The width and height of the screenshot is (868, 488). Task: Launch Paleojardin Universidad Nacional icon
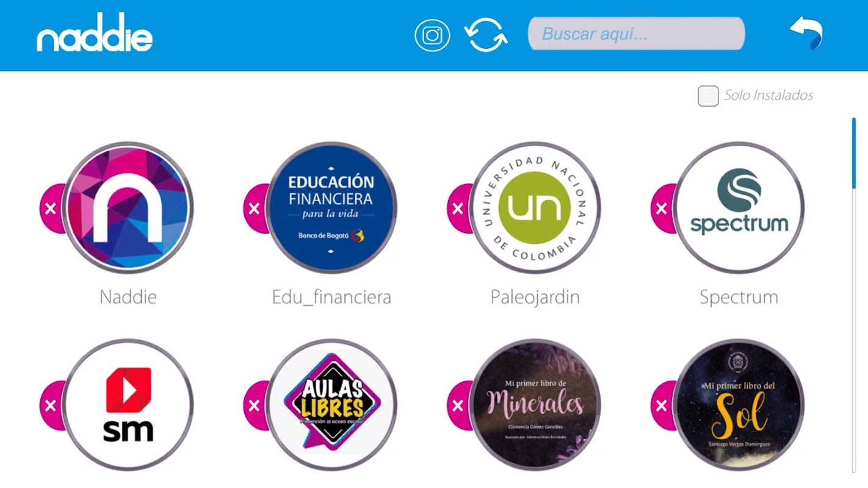(x=535, y=207)
